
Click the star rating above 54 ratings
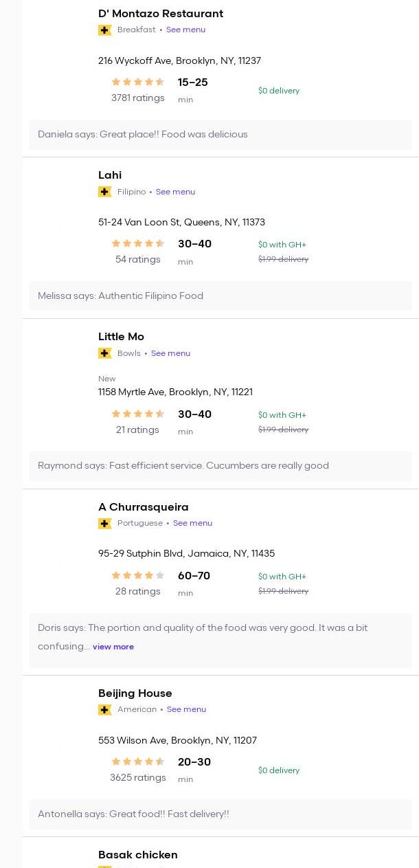[x=138, y=243]
